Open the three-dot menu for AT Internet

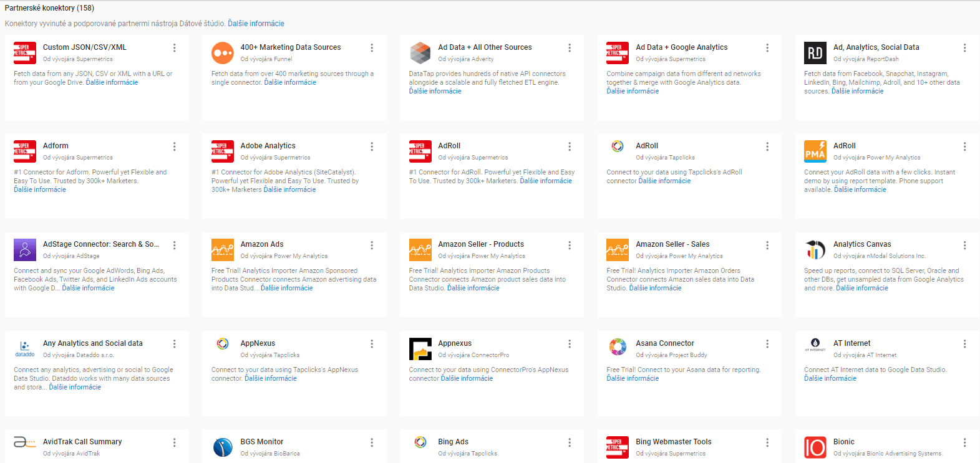pyautogui.click(x=964, y=344)
